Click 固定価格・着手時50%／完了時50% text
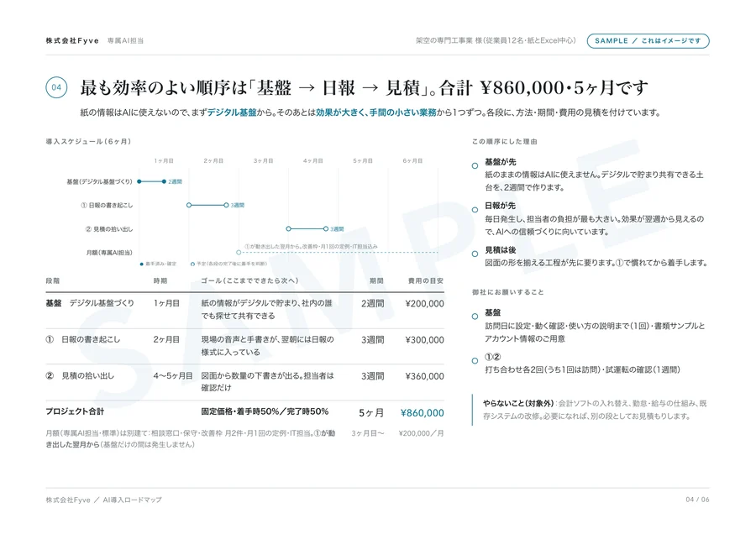756x534 pixels. 265,411
